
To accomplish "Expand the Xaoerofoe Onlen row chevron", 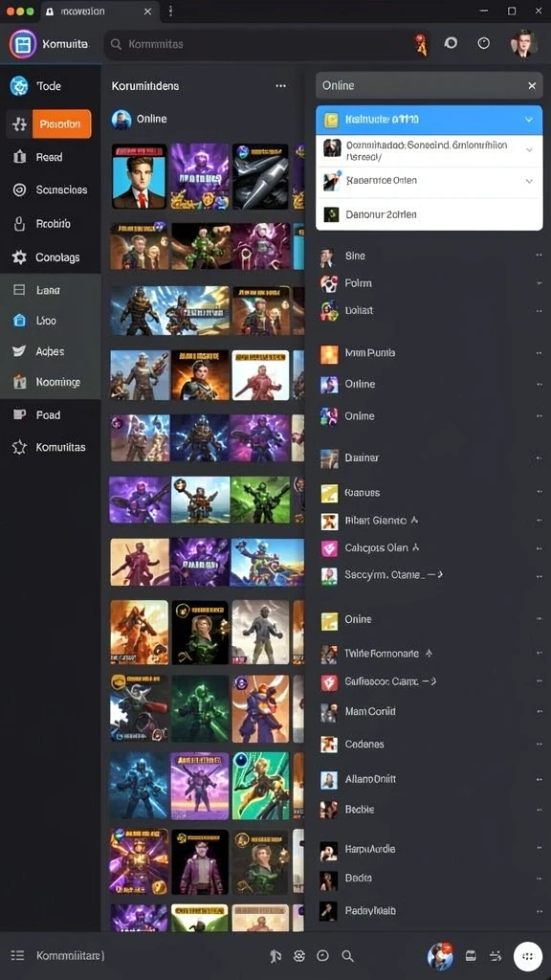I will 529,181.
